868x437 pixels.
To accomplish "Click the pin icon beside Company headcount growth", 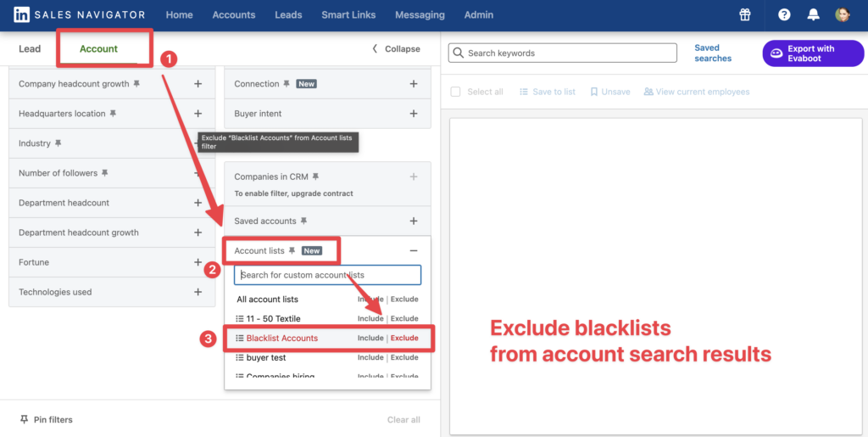I will click(136, 84).
